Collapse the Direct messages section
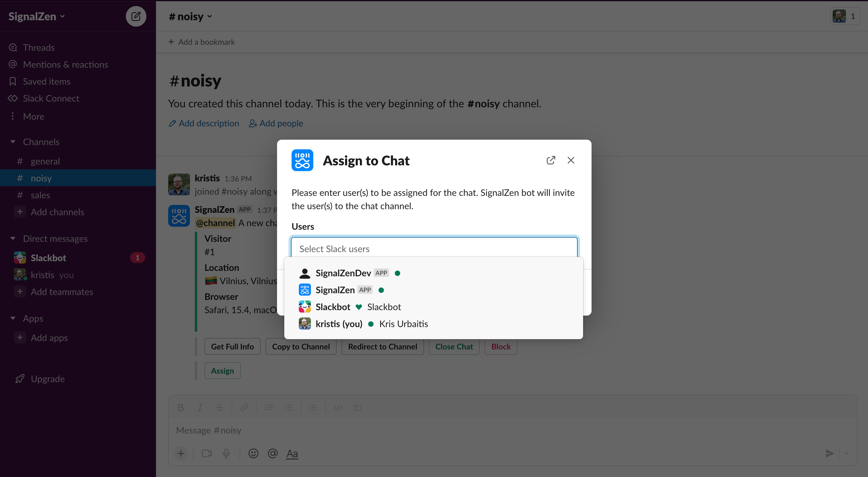The height and width of the screenshot is (477, 868). 13,238
